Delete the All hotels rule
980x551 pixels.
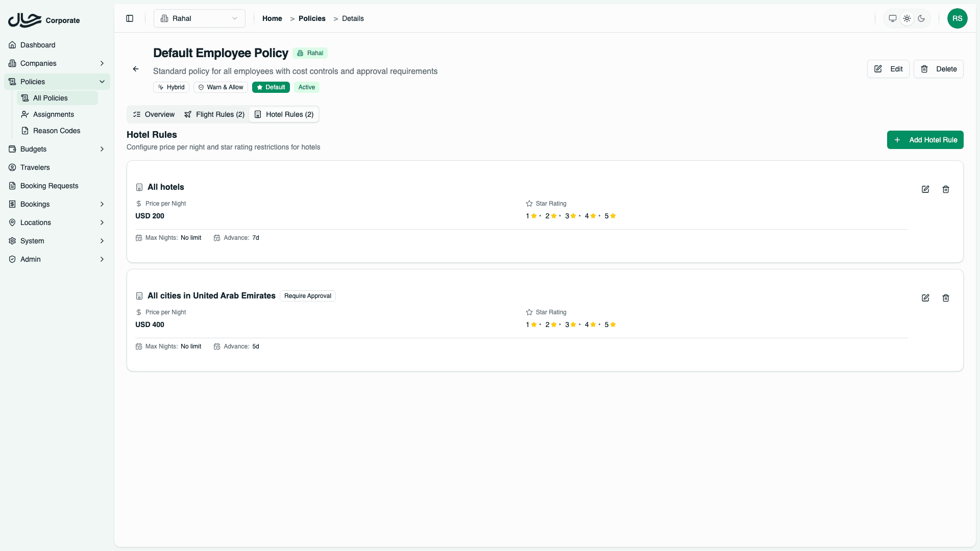(946, 189)
